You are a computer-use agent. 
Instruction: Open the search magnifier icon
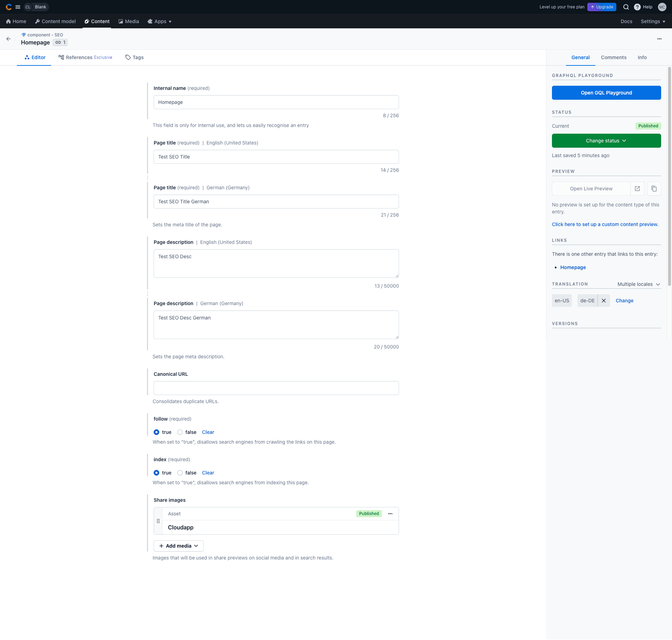tap(626, 7)
